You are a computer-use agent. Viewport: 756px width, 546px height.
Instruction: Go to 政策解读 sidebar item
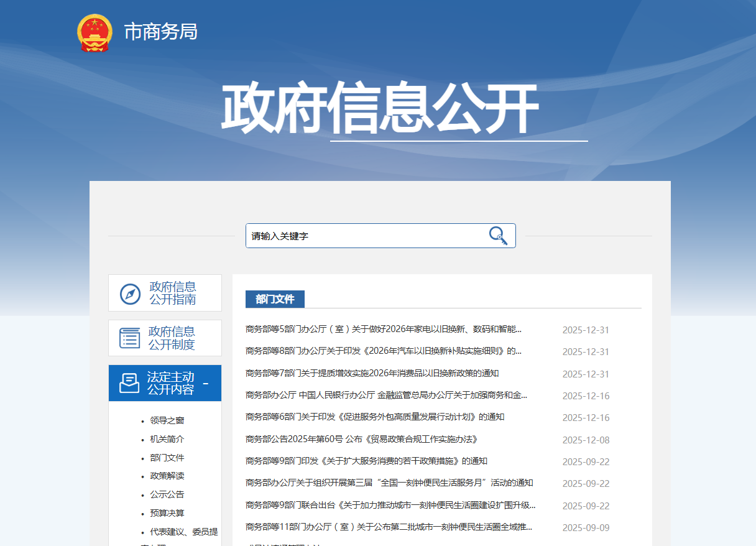coord(167,476)
